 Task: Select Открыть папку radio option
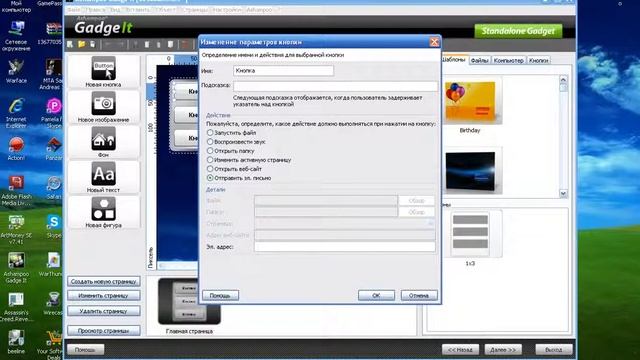click(231, 151)
